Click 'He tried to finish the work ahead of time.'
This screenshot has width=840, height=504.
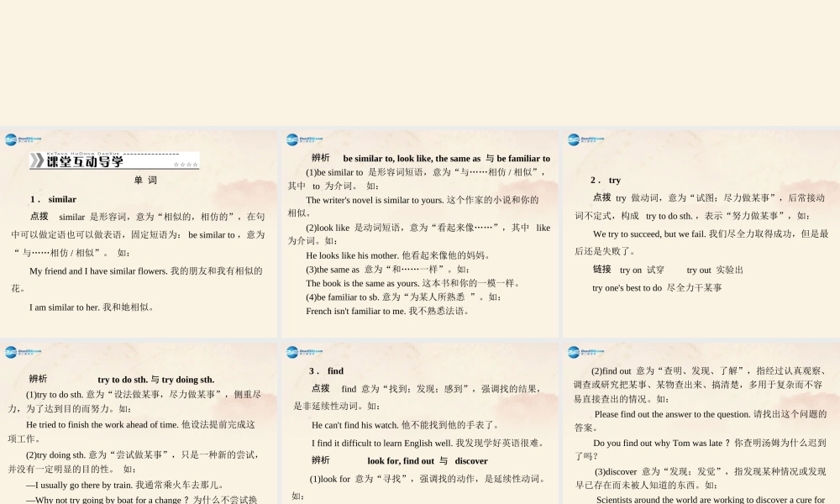(102, 425)
